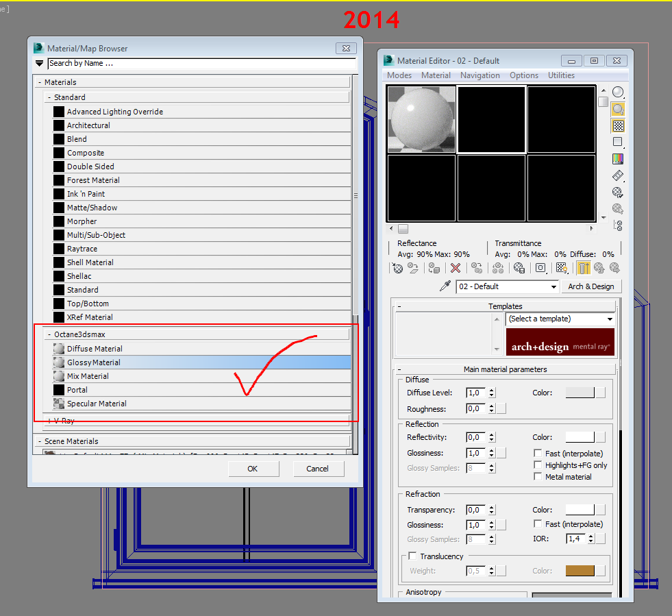Open the Diffuse color swatch
Viewport: 672px width, 616px height.
tap(580, 392)
